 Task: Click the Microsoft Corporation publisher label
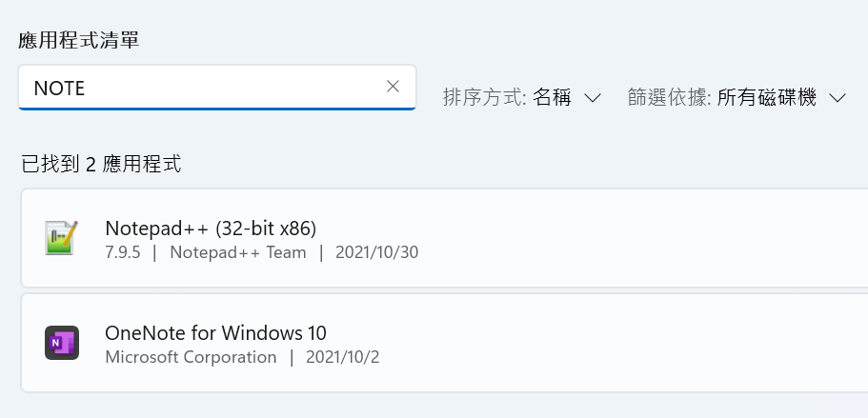(x=191, y=357)
